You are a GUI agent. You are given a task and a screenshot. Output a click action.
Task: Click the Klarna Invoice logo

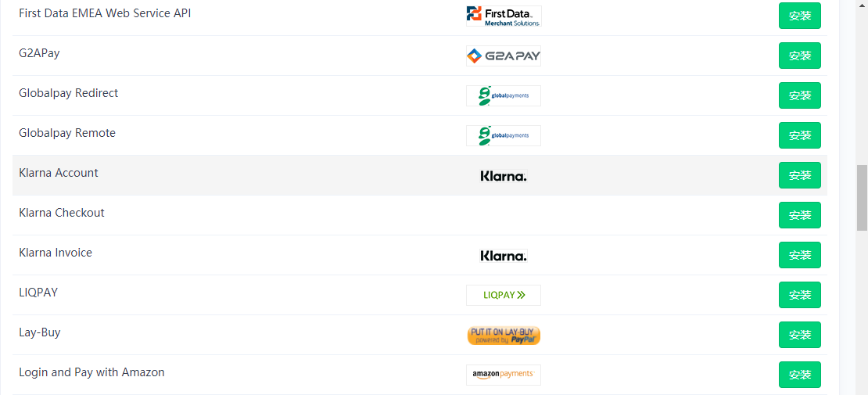tap(503, 256)
